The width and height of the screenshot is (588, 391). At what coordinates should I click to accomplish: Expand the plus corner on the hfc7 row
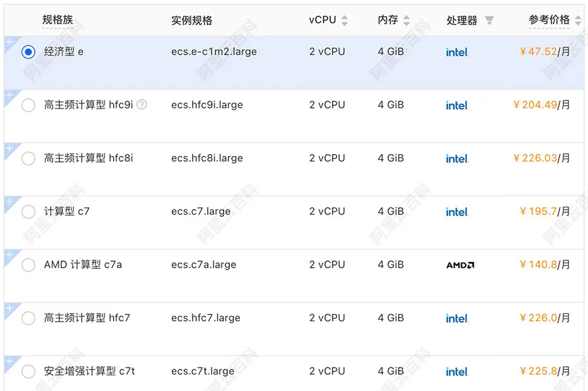(9, 308)
